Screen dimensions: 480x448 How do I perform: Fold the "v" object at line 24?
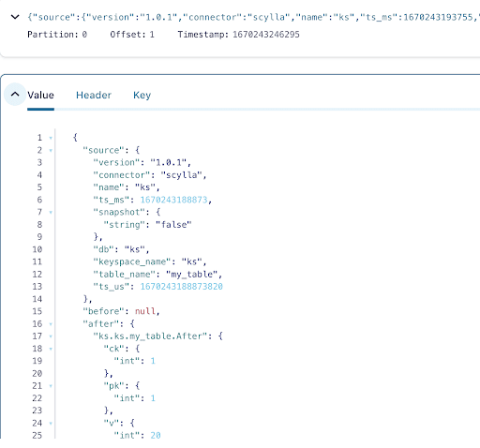point(51,424)
